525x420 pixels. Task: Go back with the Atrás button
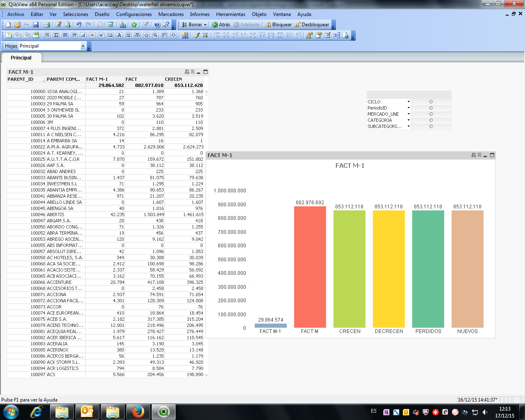tap(221, 25)
